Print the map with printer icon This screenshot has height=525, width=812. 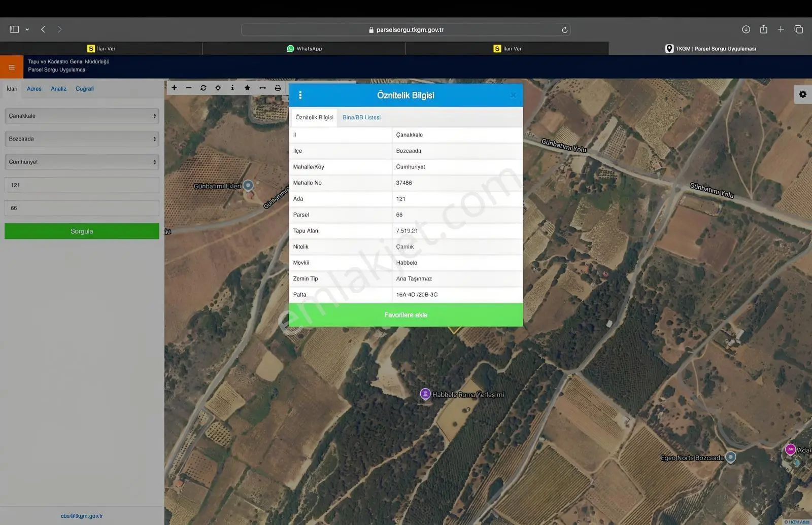(x=278, y=88)
